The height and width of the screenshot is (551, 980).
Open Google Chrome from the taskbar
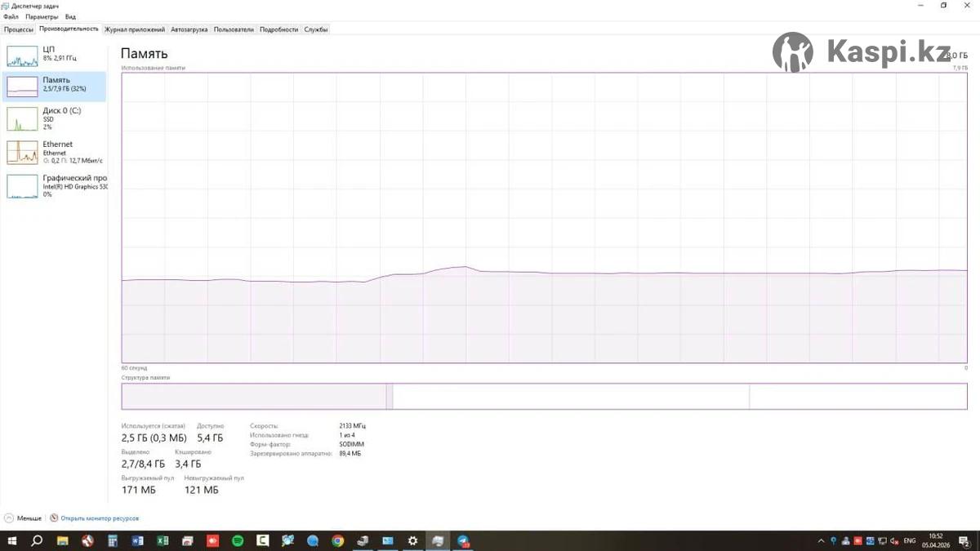[x=337, y=540]
